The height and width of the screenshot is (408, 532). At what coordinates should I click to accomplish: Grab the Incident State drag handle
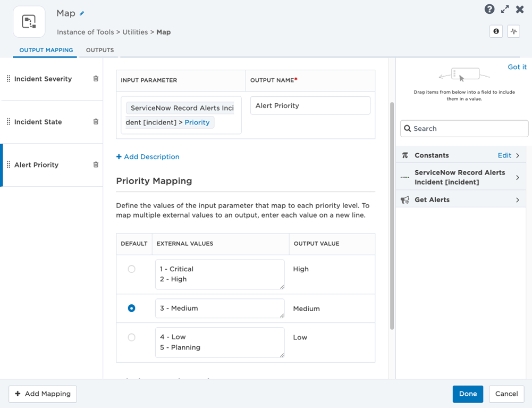(x=9, y=122)
